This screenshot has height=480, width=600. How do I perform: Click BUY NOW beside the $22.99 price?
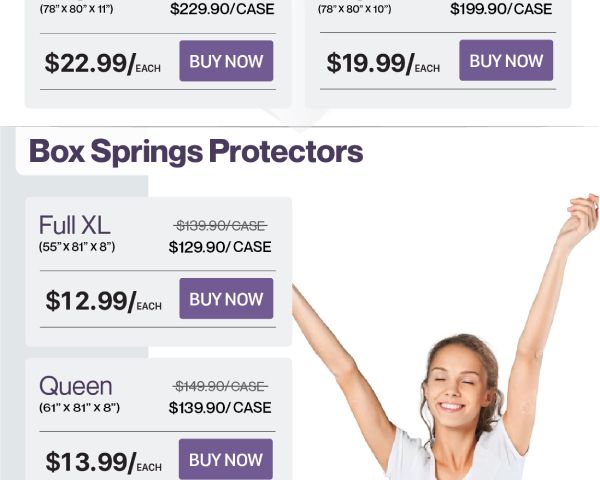[x=226, y=61]
